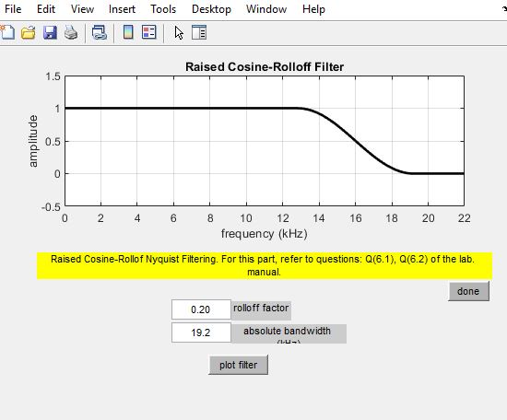Open the Help menu
507x420 pixels.
(x=313, y=9)
